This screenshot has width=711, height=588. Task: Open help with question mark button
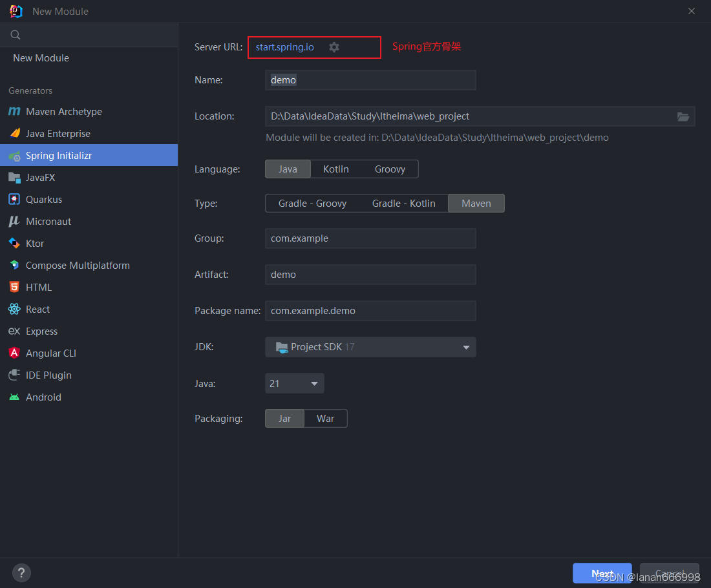click(21, 572)
